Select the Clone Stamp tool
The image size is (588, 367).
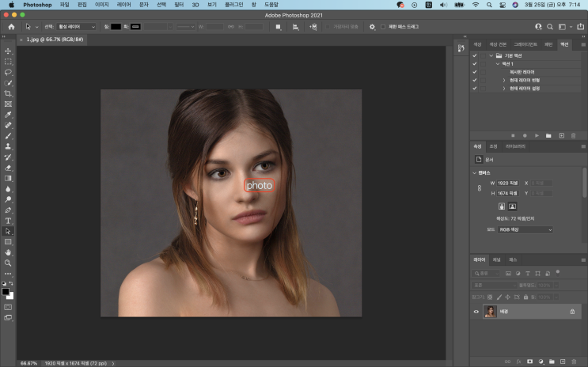8,146
